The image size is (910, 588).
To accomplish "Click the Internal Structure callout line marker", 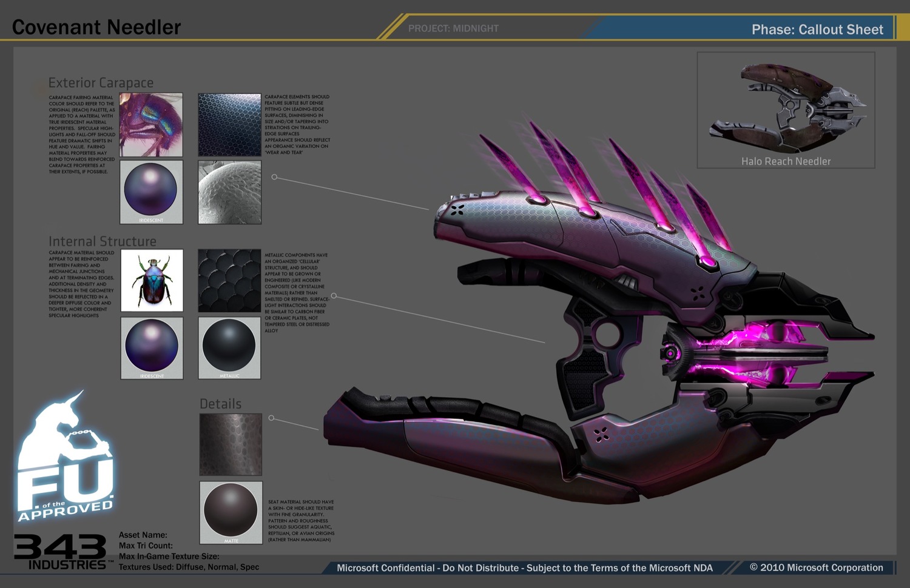I will (334, 296).
